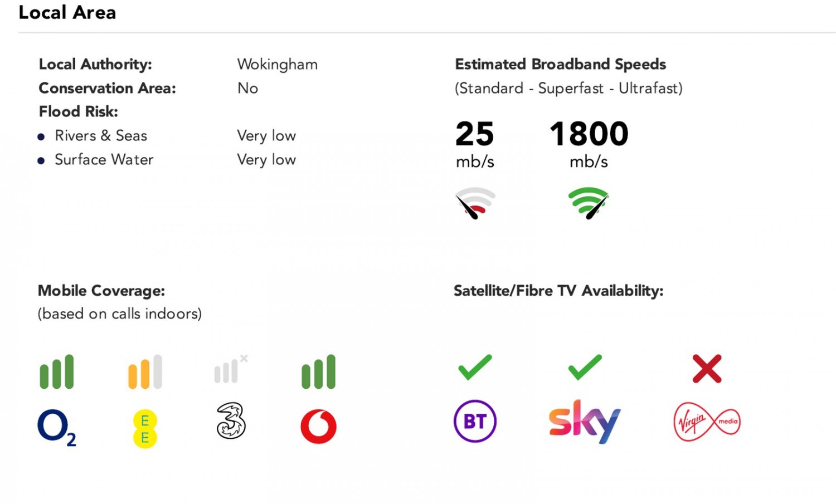Image resolution: width=836 pixels, height=504 pixels.
Task: Click the 1800 mb/s broadband speed figure
Action: (x=589, y=134)
